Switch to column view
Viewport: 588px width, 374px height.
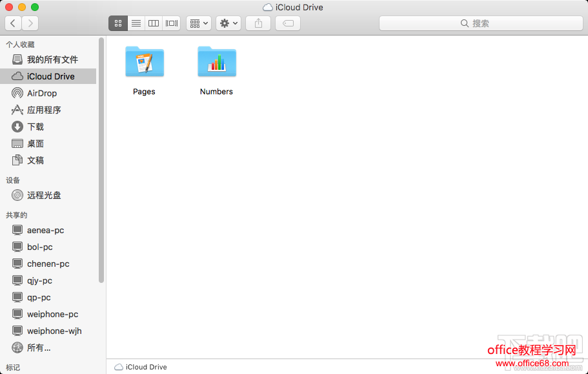pos(154,23)
